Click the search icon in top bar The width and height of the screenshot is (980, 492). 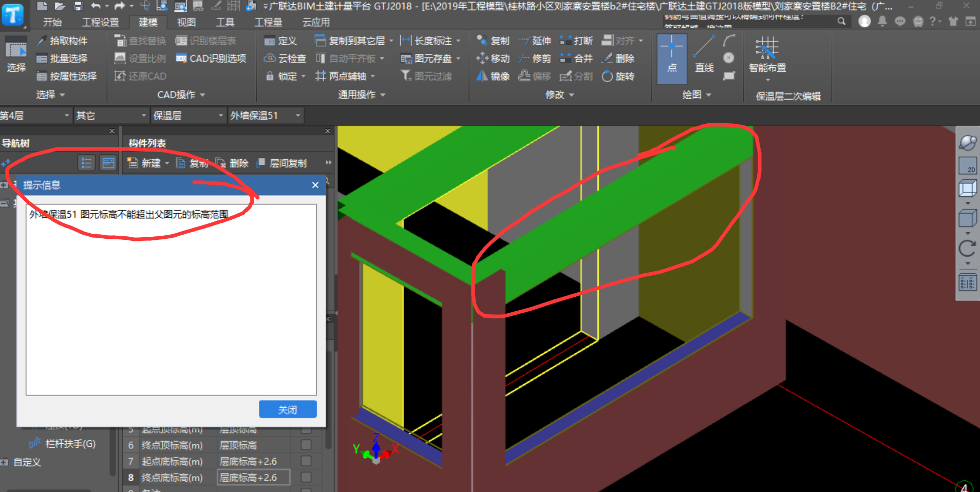(x=841, y=22)
